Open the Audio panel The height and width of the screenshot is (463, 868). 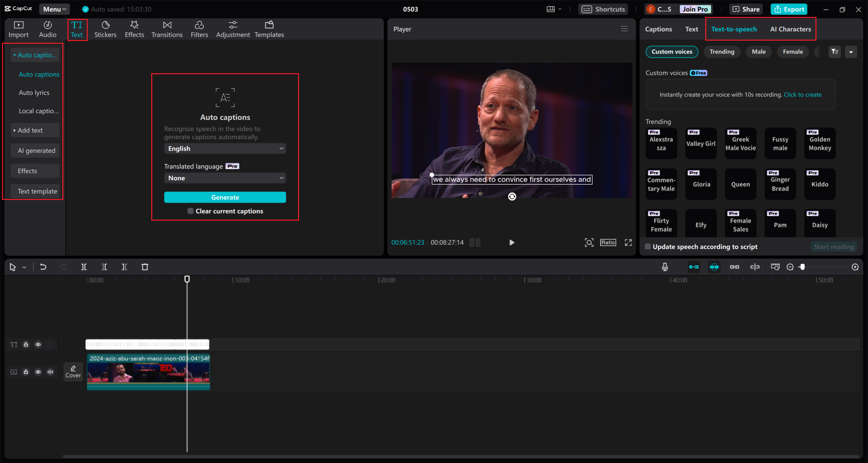tap(47, 29)
